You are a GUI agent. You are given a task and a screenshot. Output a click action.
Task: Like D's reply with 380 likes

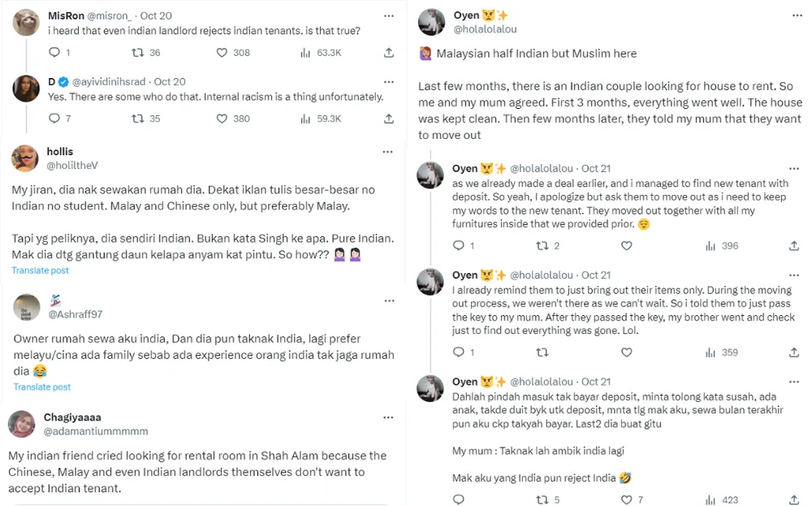pyautogui.click(x=222, y=119)
